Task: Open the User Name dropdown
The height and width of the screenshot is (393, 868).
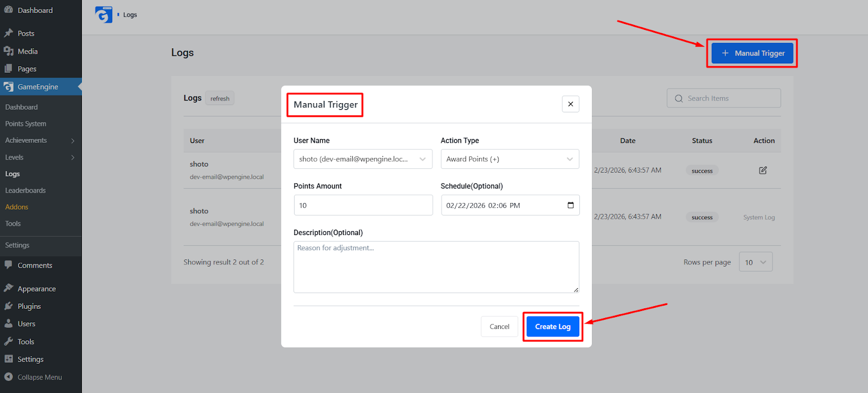Action: click(x=363, y=159)
